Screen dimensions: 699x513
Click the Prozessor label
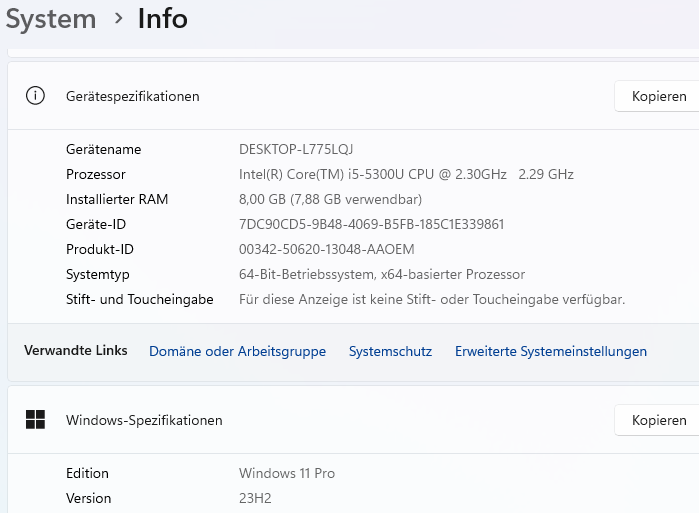(x=96, y=174)
